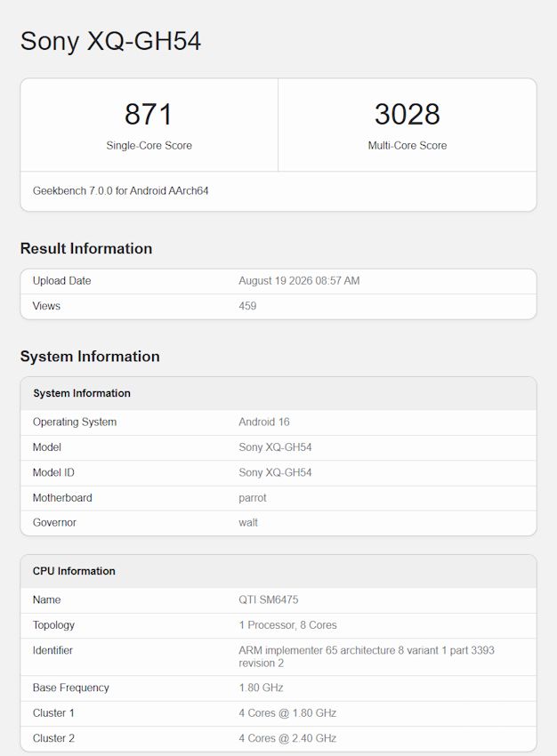Click the Motherboard label

62,497
